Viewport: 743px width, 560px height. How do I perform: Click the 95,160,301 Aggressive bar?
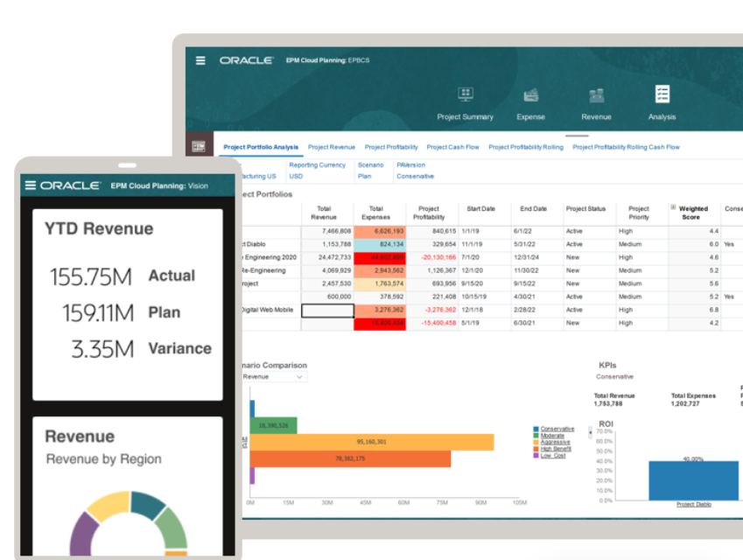[372, 442]
